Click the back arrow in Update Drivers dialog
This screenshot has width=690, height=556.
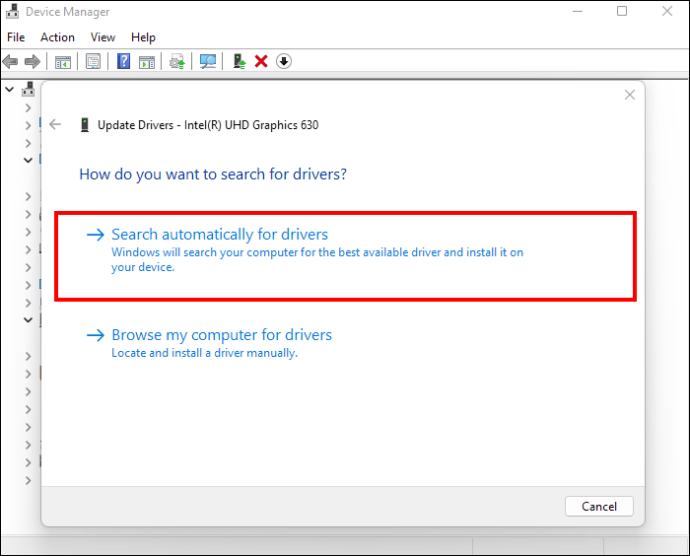click(55, 125)
